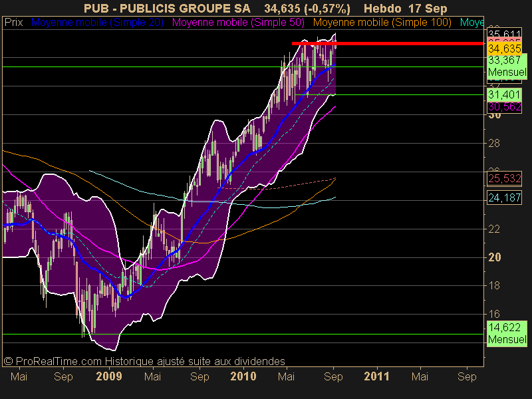Viewport: 532px width, 399px height.
Task: Click the 34,635 (-0,57%) quote in title
Action: [307, 8]
